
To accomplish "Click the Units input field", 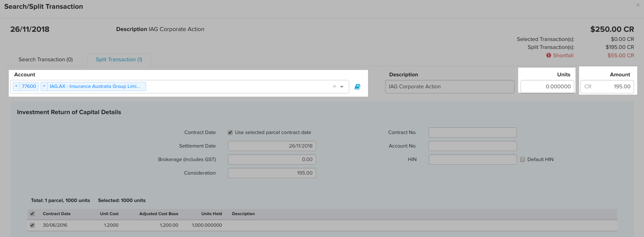I will click(547, 87).
